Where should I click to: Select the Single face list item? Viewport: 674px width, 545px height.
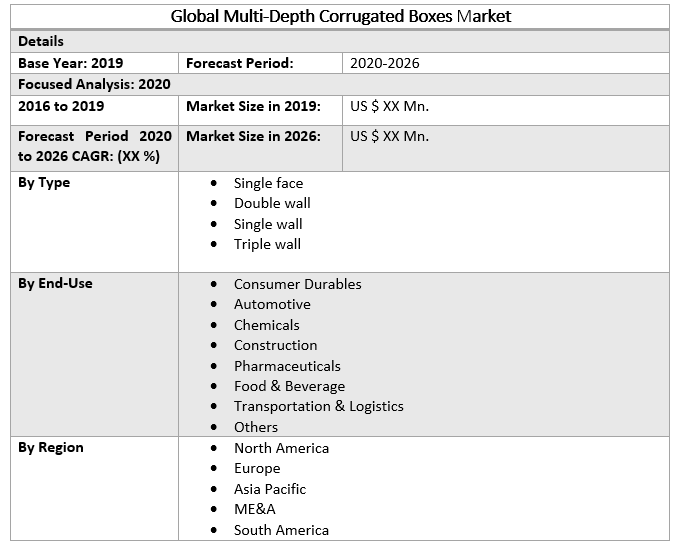point(268,183)
